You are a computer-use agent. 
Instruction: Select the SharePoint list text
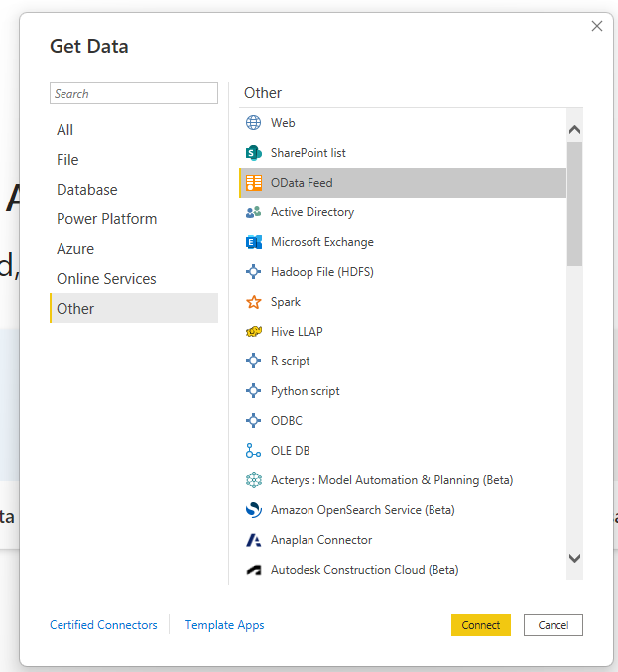click(308, 153)
